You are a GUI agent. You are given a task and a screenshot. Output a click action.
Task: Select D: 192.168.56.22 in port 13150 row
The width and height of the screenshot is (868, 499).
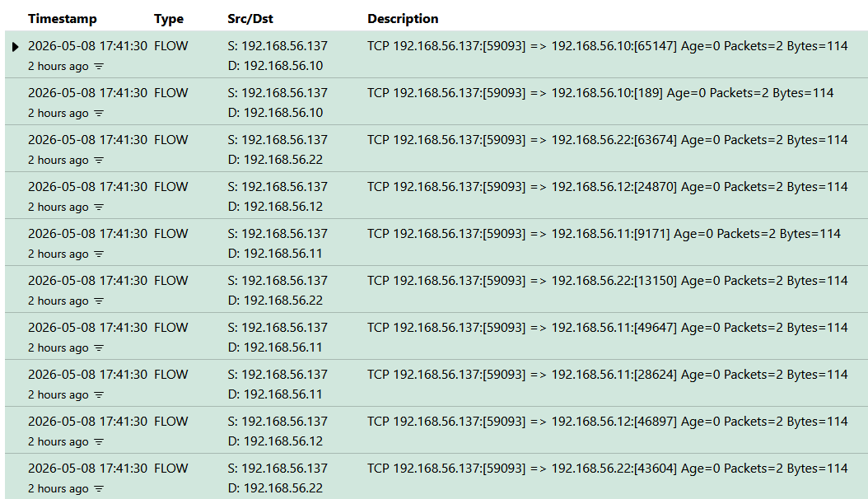tap(275, 301)
